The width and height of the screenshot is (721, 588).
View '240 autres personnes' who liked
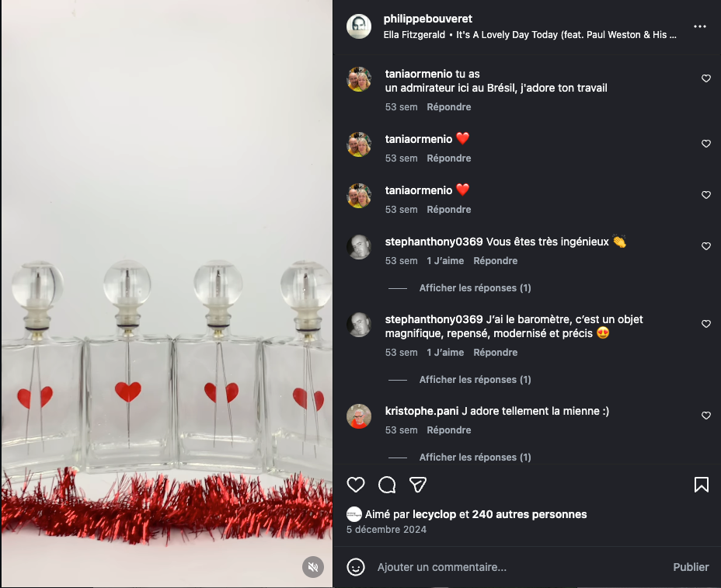pyautogui.click(x=529, y=514)
